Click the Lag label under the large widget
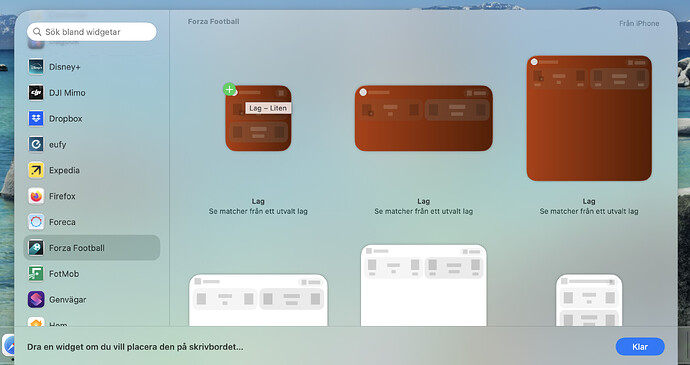Image resolution: width=690 pixels, height=365 pixels. point(589,202)
